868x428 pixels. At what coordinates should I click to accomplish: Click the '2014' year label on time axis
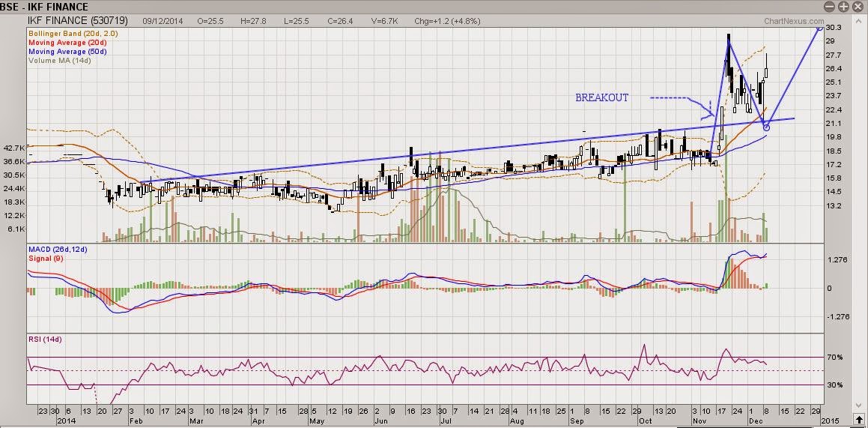pos(67,421)
